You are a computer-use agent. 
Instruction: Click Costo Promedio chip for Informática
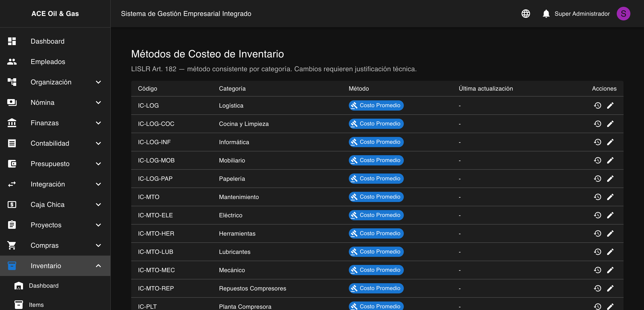tap(376, 142)
